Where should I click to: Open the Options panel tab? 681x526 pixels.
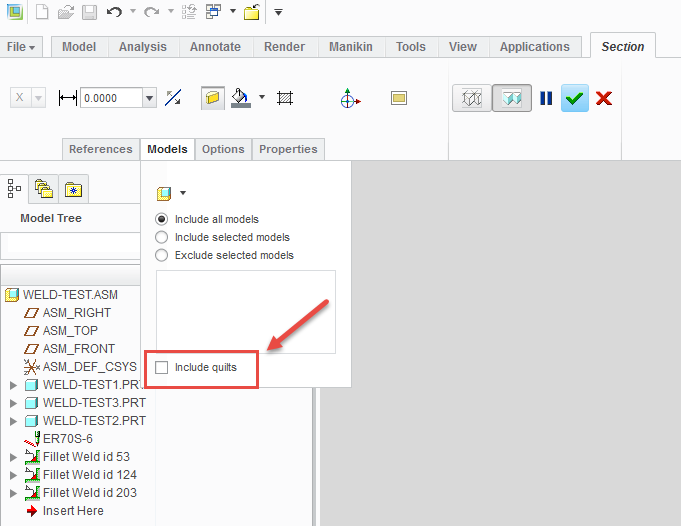(223, 149)
